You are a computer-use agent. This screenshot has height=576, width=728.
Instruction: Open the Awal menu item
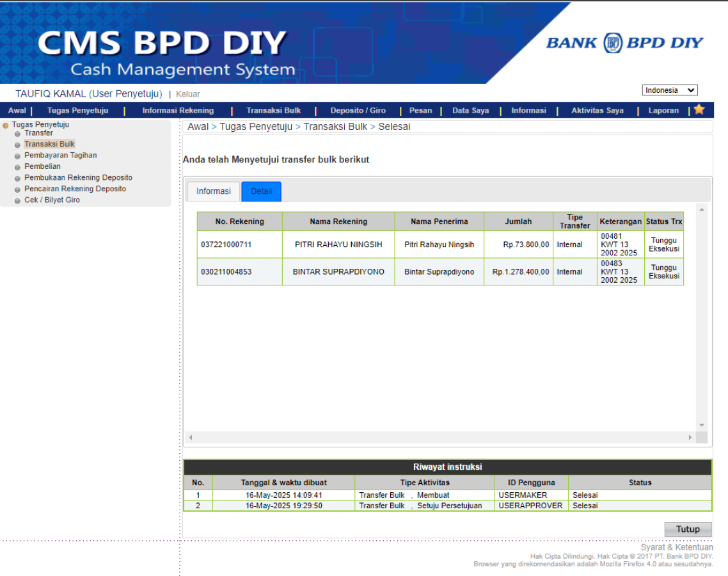[17, 111]
